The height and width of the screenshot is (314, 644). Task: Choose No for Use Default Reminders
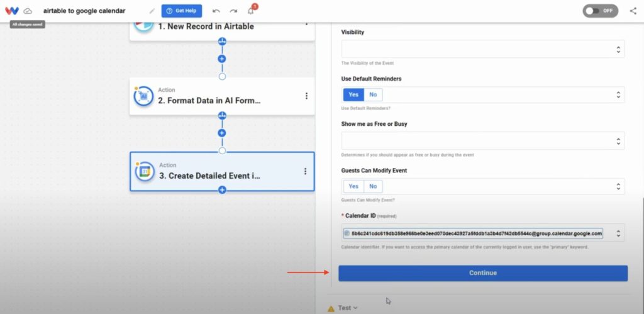point(373,94)
